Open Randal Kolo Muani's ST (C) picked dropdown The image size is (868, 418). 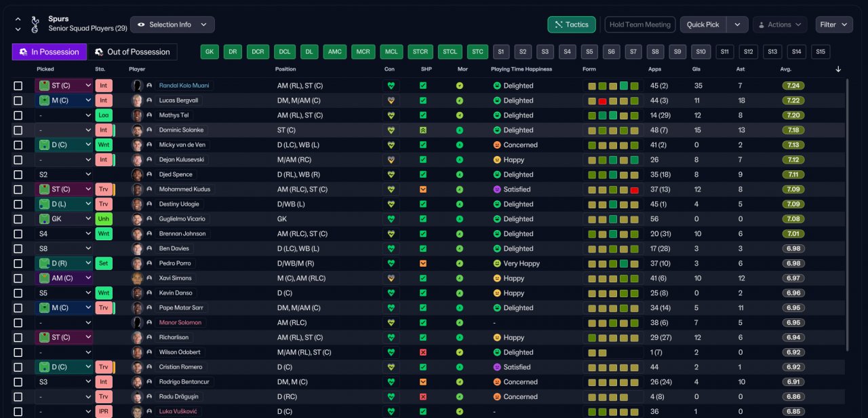pos(64,85)
